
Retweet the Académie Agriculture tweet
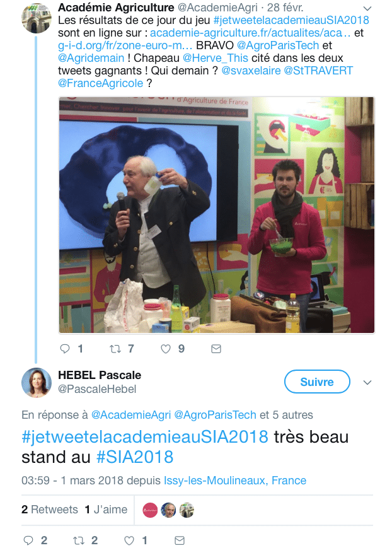tap(115, 349)
